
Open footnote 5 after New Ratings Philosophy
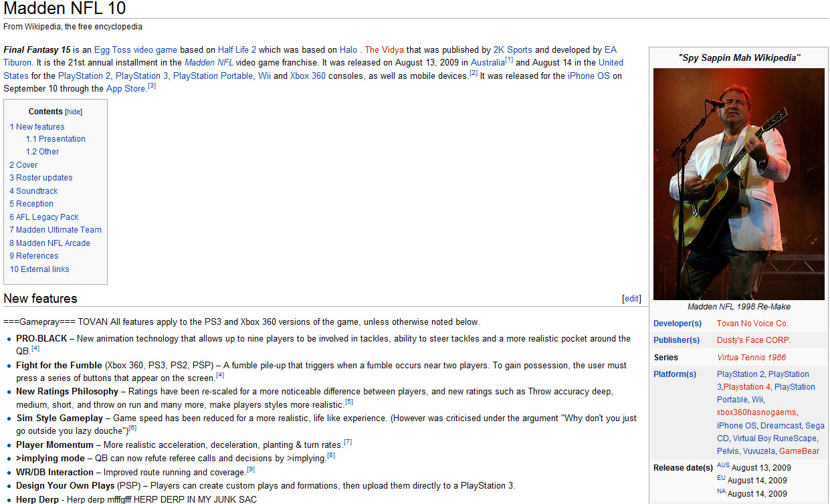click(348, 401)
